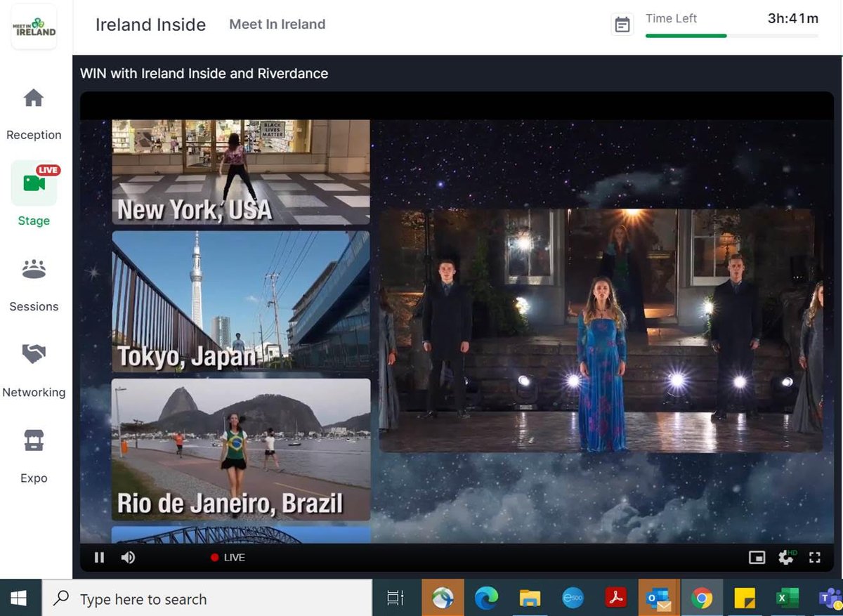Viewport: 843px width, 616px height.
Task: Open the event schedule calendar icon
Action: [x=622, y=25]
